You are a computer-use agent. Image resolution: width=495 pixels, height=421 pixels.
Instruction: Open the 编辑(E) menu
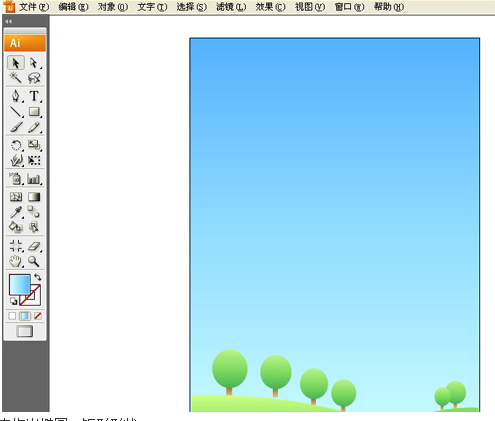(73, 7)
